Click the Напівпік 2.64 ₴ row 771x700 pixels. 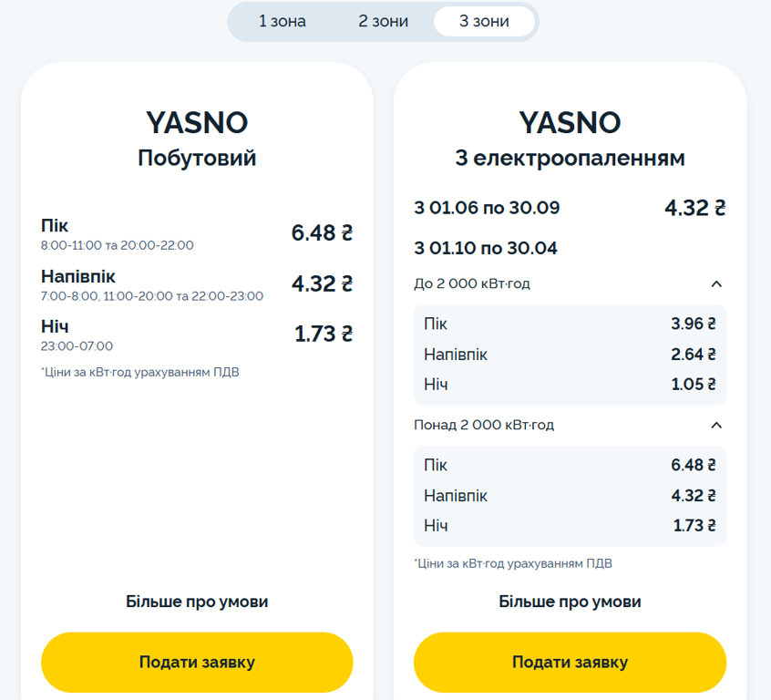pos(570,354)
